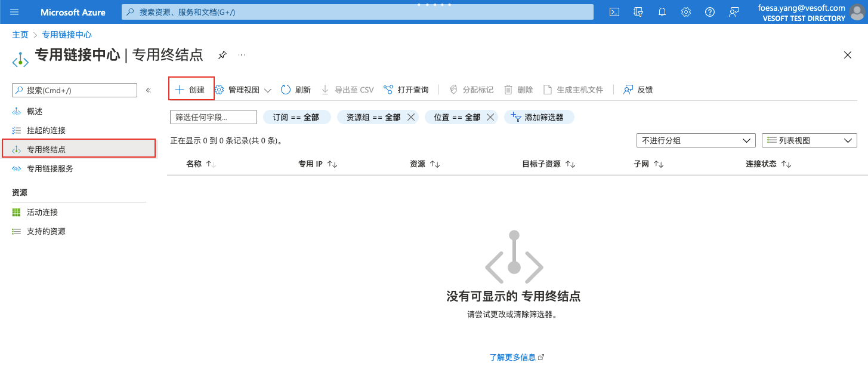Open the hamburger portal menu
868x378 pixels.
15,12
